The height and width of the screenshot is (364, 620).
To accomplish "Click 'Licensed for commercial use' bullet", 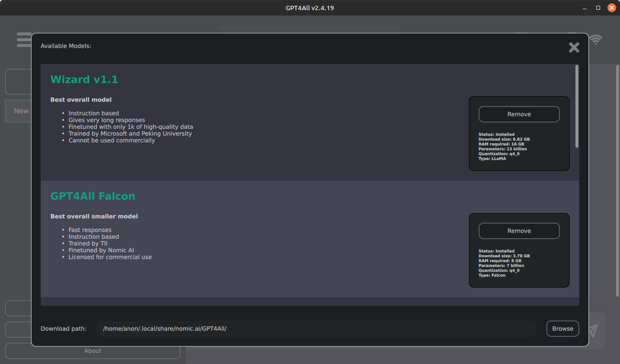I will (110, 257).
